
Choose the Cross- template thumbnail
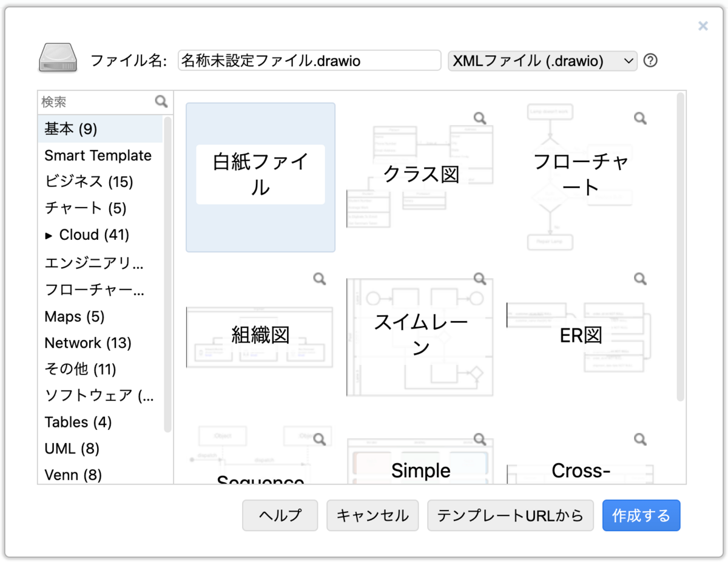[x=581, y=454]
